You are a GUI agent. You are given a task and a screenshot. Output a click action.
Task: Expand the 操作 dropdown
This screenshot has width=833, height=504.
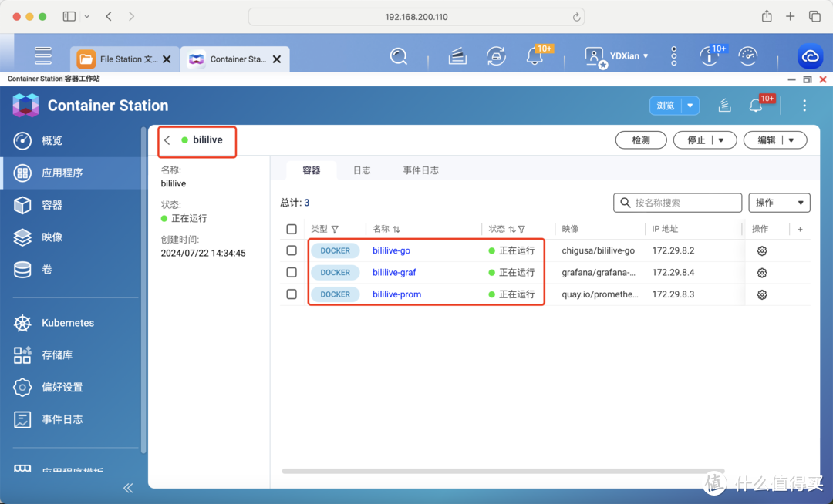pyautogui.click(x=779, y=203)
